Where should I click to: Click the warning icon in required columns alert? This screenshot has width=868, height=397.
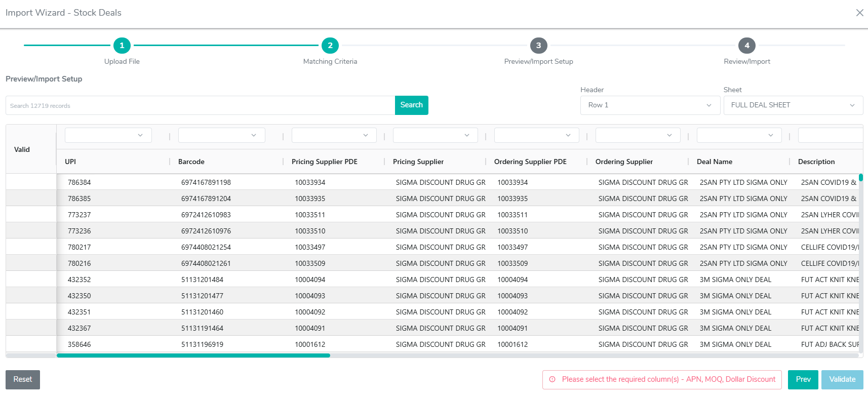pyautogui.click(x=552, y=379)
